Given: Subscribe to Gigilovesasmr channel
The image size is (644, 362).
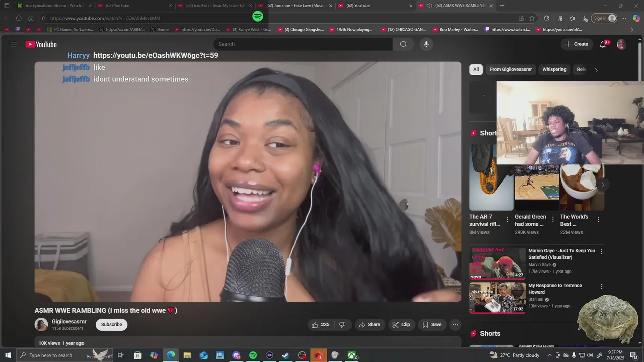Looking at the screenshot, I should pyautogui.click(x=112, y=325).
